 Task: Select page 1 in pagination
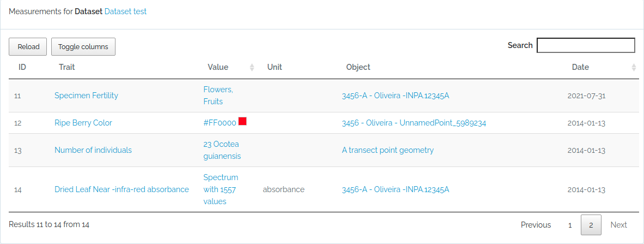tap(570, 225)
